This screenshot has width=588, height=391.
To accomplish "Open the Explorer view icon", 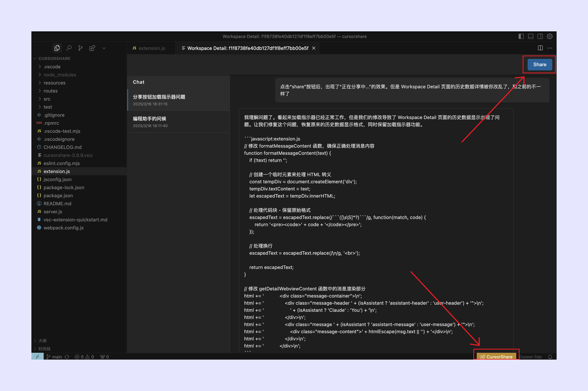I will (x=57, y=48).
